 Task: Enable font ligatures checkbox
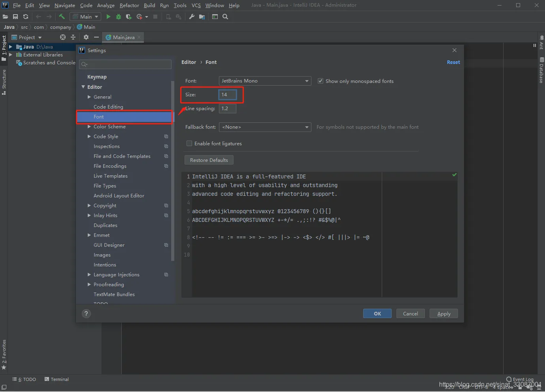click(189, 143)
